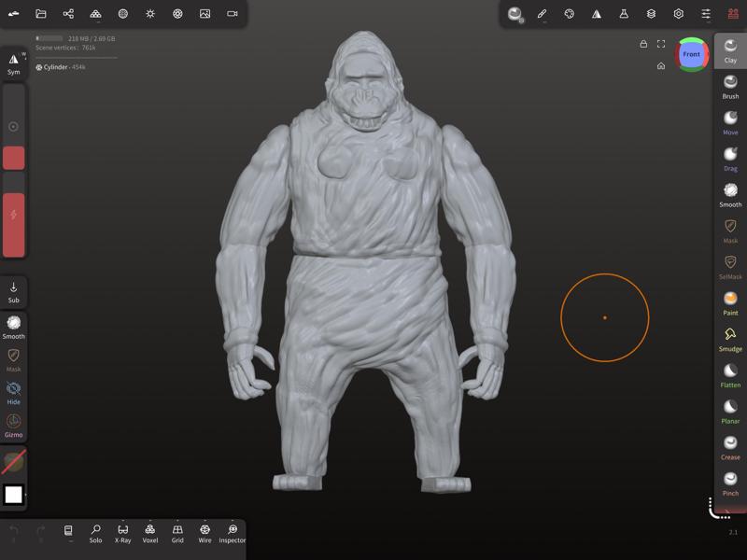This screenshot has height=560, width=747.
Task: Open the white color swatch
Action: (x=14, y=495)
